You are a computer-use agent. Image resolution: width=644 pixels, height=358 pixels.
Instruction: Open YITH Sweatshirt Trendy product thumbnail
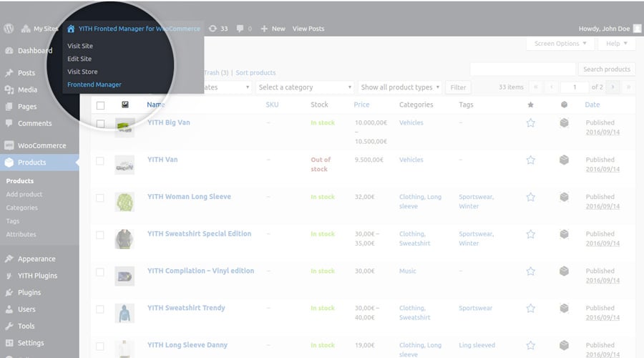tap(125, 313)
